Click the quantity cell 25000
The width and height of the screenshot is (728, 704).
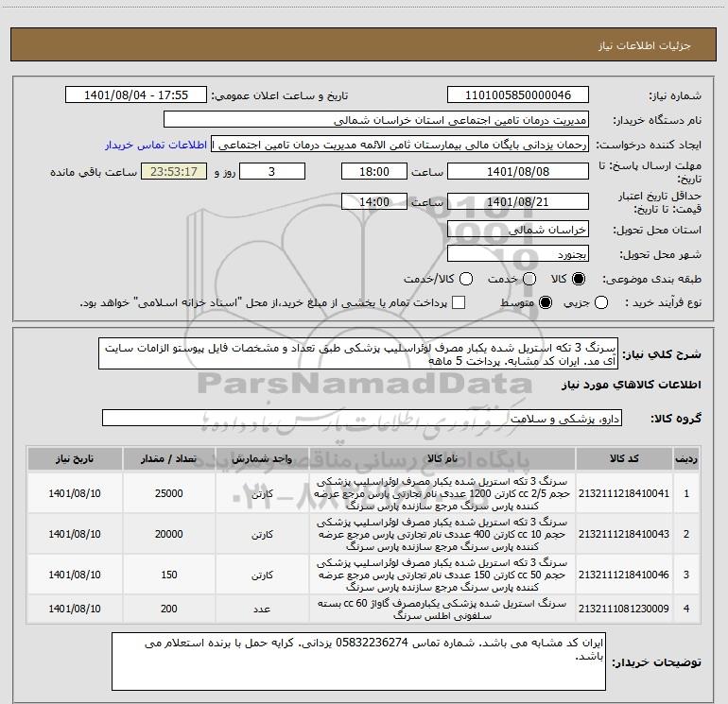168,493
